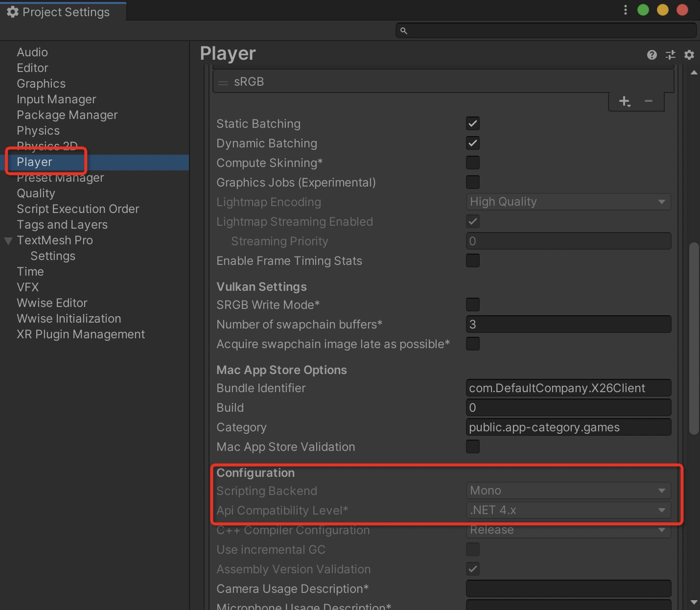Toggle Static Batching checkbox
Viewport: 700px width, 610px height.
click(473, 123)
